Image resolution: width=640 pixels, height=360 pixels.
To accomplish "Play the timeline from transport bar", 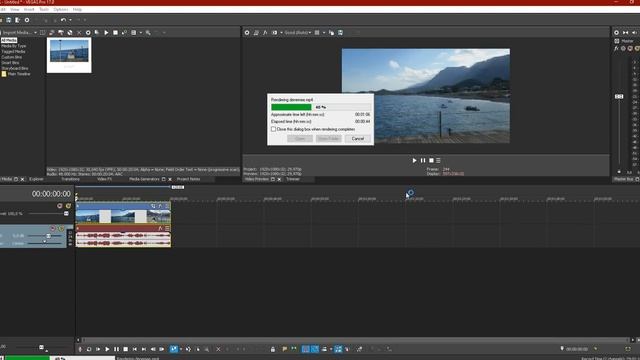I will [107, 349].
